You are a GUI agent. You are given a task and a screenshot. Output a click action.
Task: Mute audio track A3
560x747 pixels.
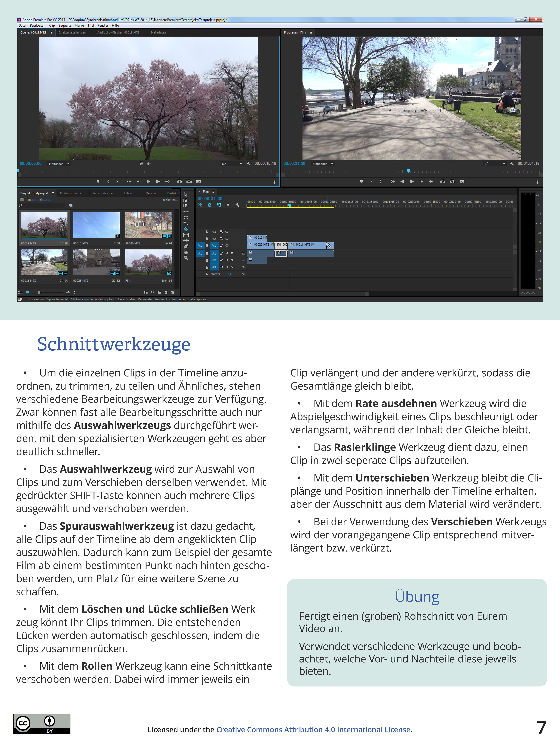tap(226, 267)
